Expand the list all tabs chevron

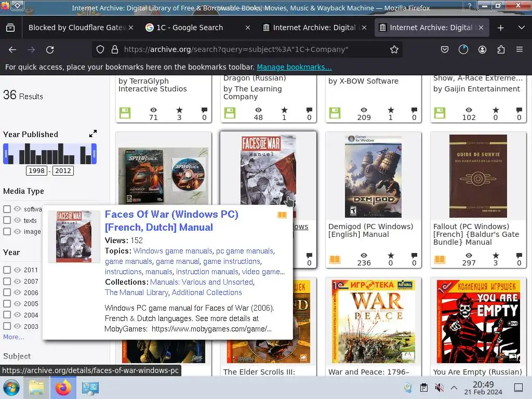[x=522, y=28]
